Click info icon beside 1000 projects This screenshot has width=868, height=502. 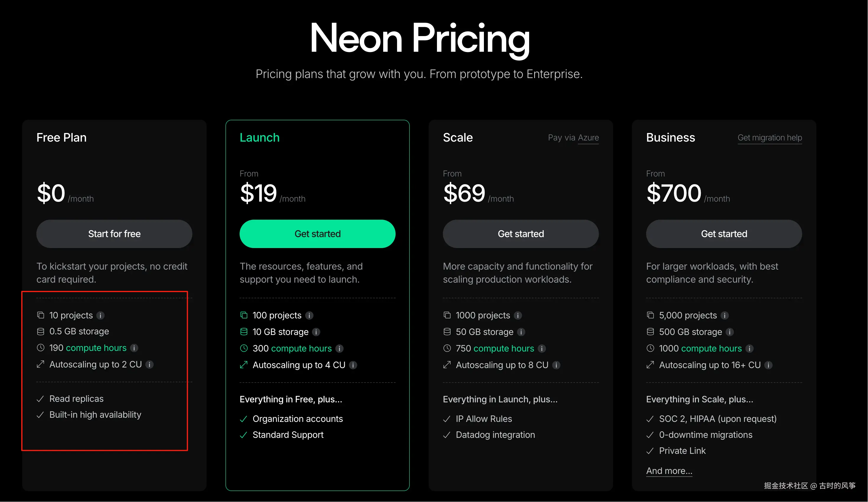point(518,315)
